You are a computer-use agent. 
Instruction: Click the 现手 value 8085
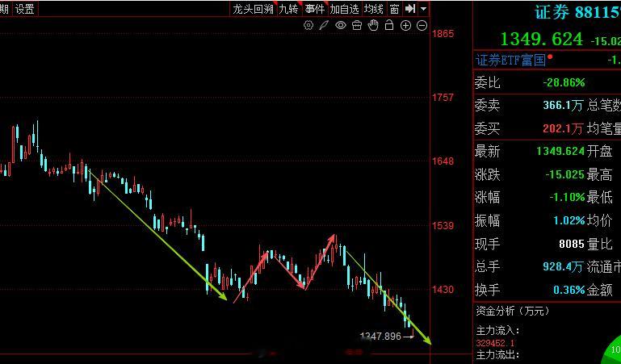572,244
